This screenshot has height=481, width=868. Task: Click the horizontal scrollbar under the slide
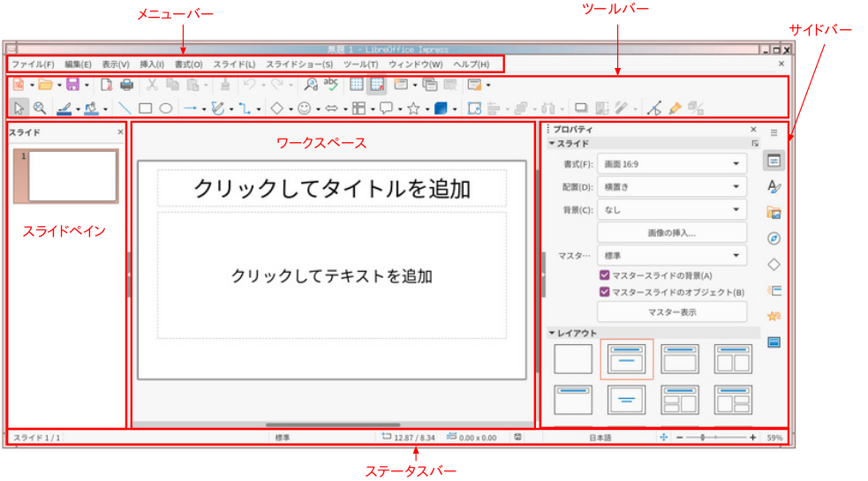(x=333, y=425)
